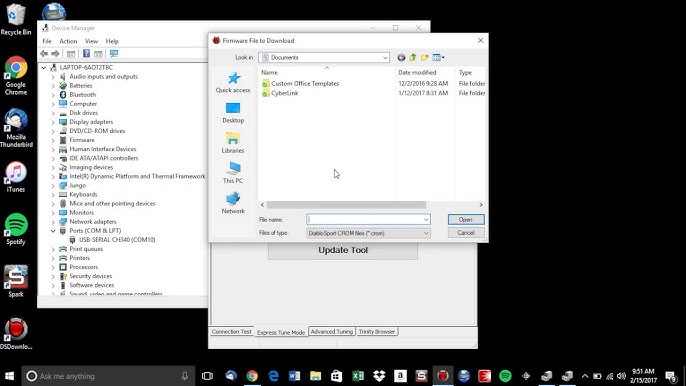Select Custom Office Templates folder
The height and width of the screenshot is (386, 686).
click(305, 84)
